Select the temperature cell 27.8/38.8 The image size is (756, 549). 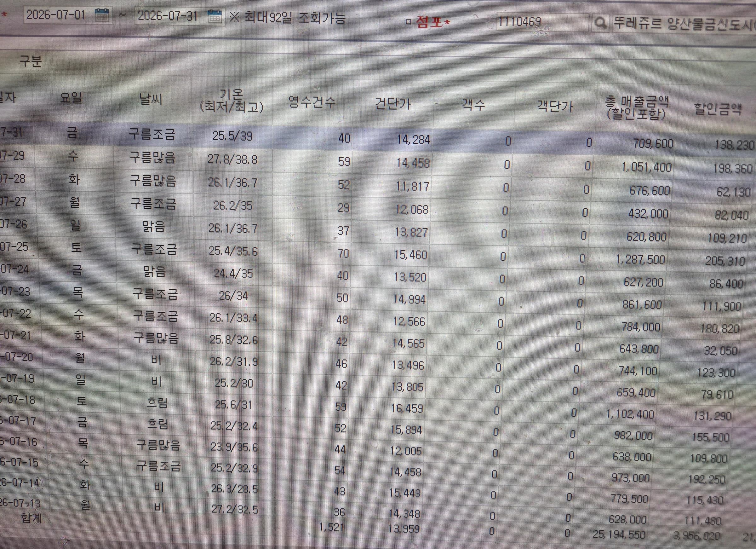coord(233,160)
